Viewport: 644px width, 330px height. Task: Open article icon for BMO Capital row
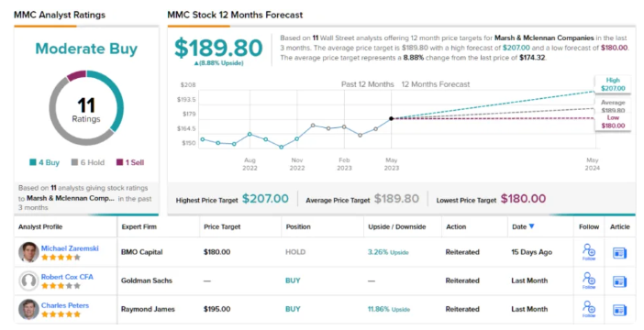coord(619,253)
